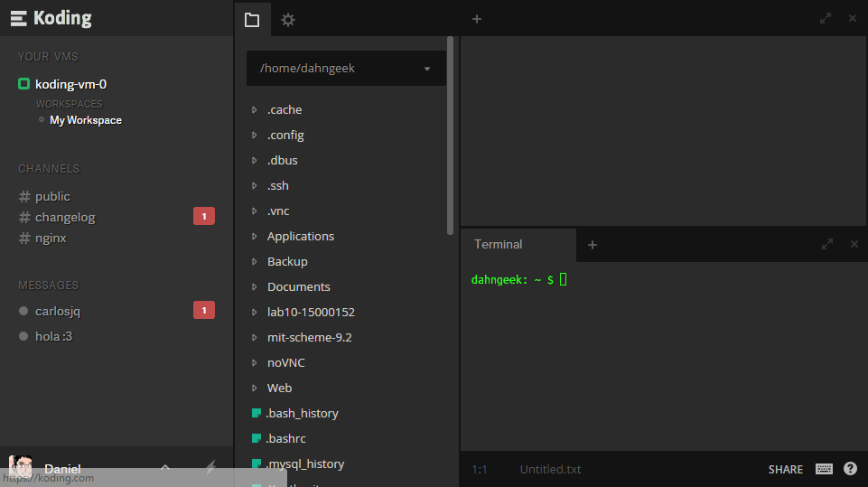
Task: Expand the .cache folder
Action: click(255, 109)
